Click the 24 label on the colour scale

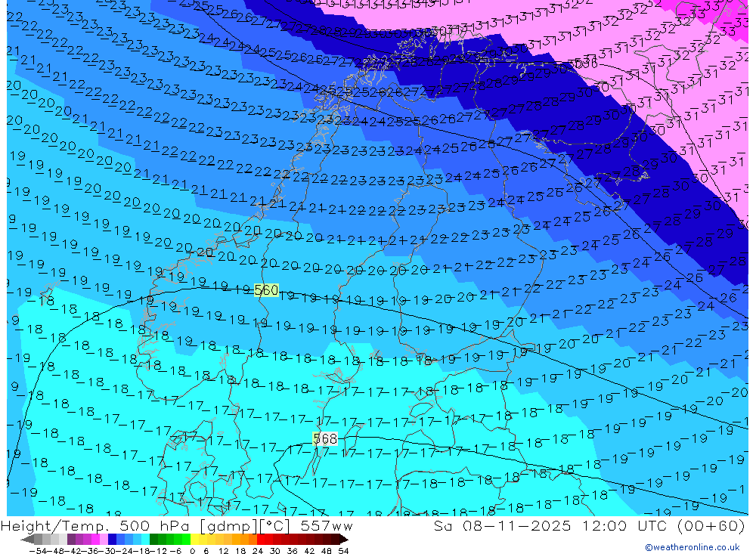[x=258, y=551]
